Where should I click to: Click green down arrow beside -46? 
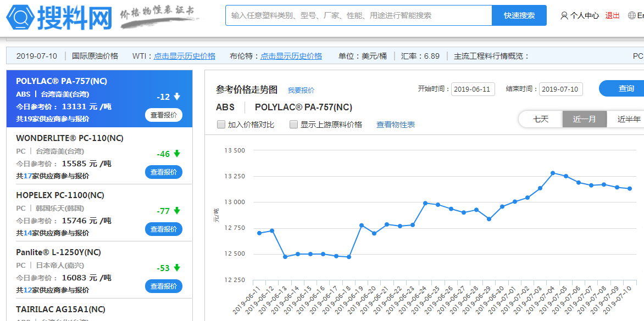click(177, 154)
